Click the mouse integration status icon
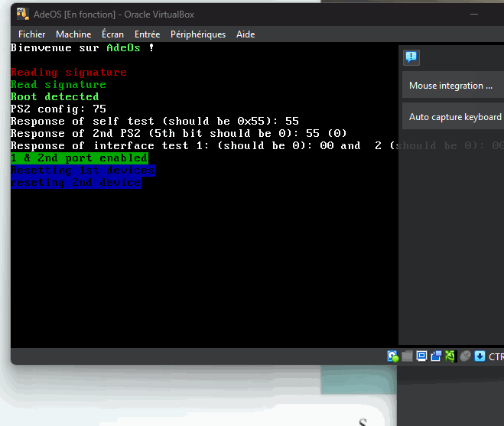Screen dimensions: 504x426 [465, 356]
